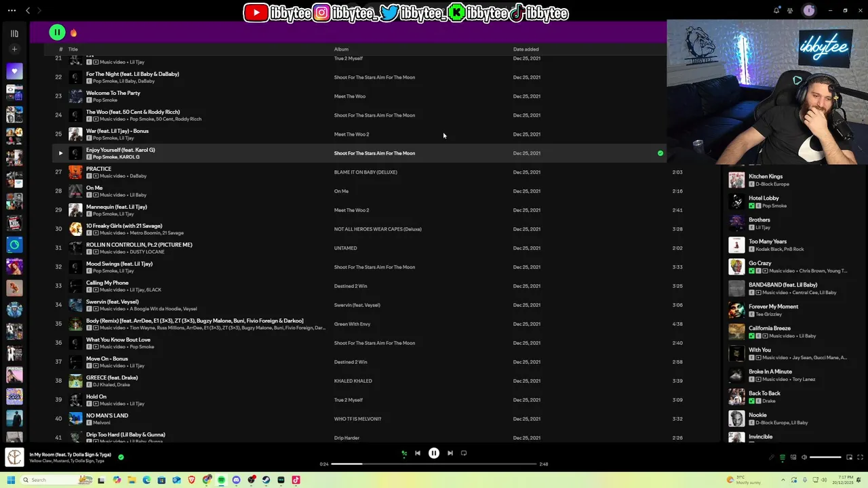This screenshot has height=488, width=868.
Task: Skip to the previous track
Action: click(x=418, y=453)
